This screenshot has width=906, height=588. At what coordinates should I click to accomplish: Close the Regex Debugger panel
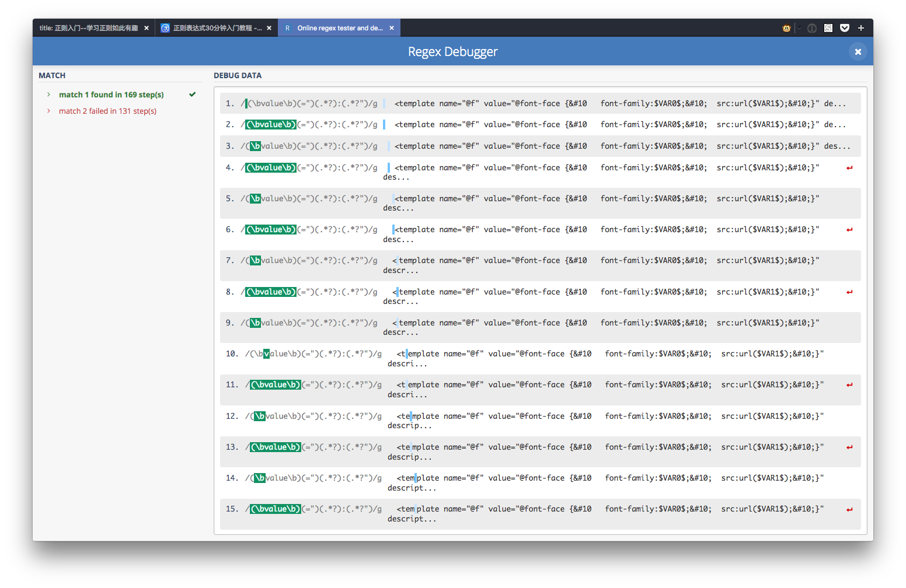coord(858,52)
